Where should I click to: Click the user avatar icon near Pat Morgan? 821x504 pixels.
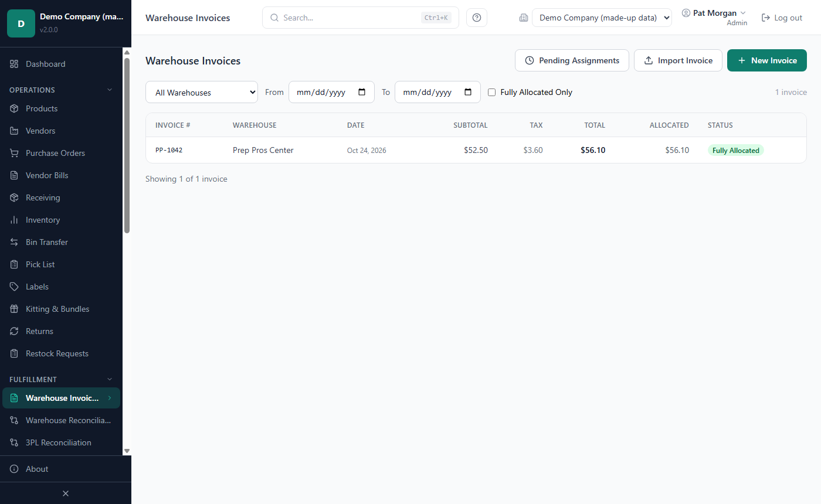pyautogui.click(x=686, y=13)
